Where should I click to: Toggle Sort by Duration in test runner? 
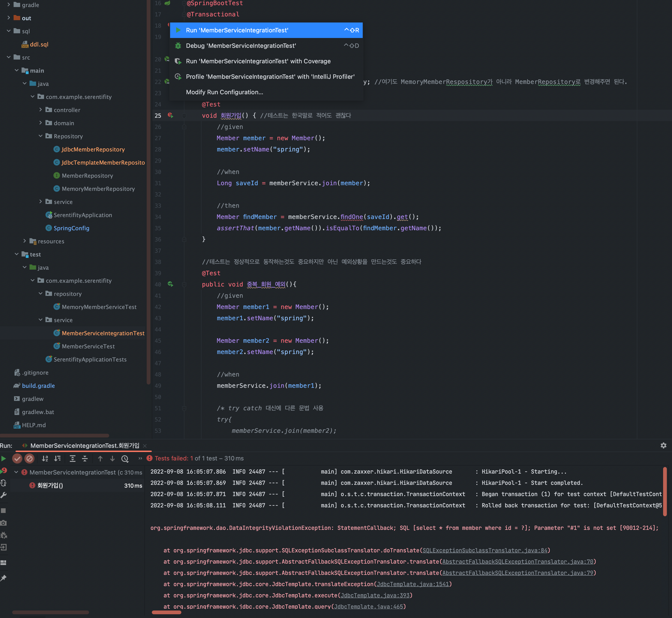pyautogui.click(x=57, y=459)
